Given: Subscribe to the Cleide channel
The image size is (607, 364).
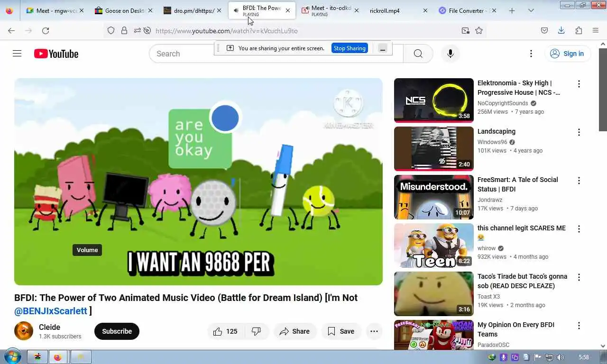Looking at the screenshot, I should (x=117, y=331).
